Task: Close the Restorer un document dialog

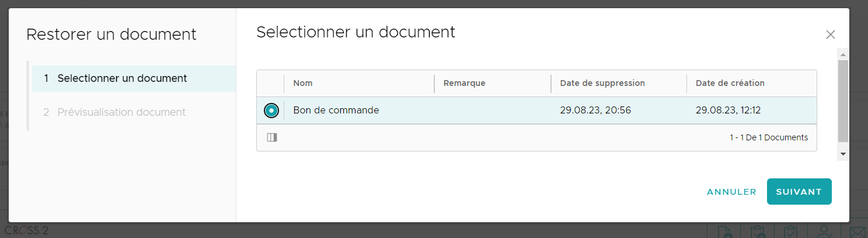Action: coord(830,35)
